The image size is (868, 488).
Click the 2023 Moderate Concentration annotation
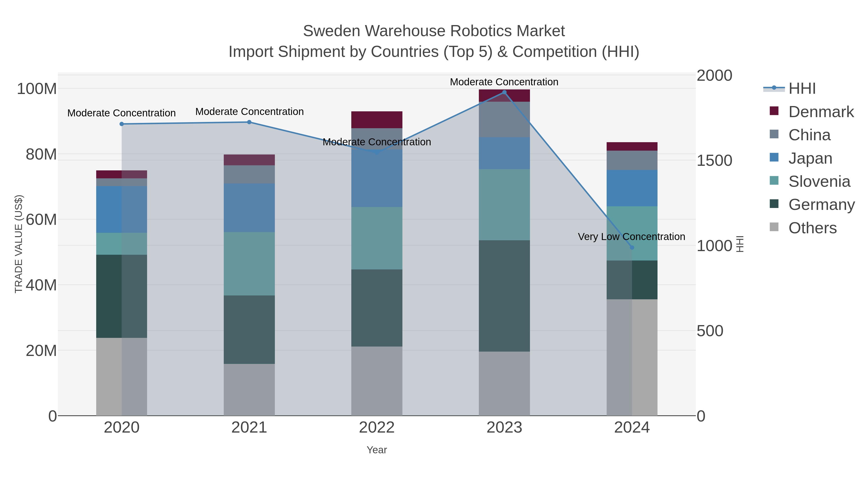pyautogui.click(x=504, y=82)
